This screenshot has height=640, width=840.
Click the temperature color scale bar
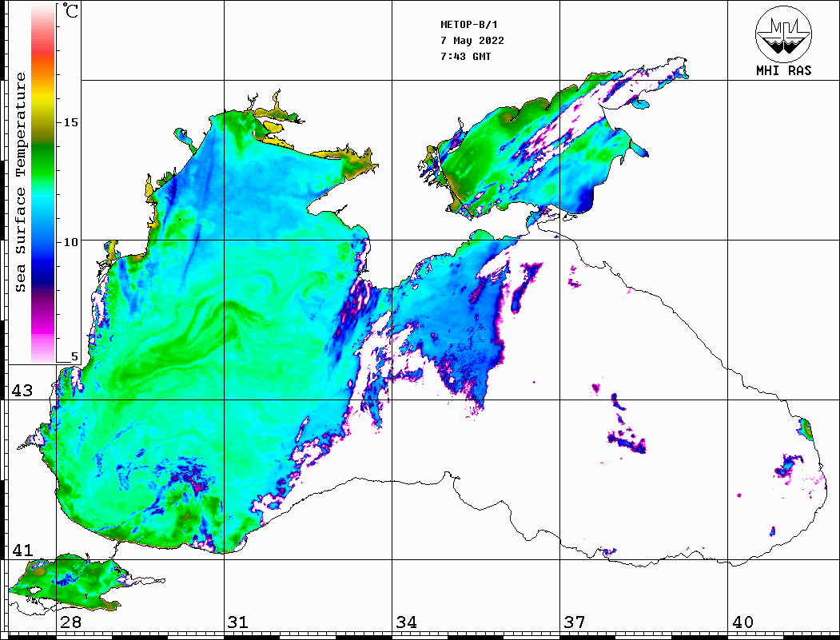[x=43, y=183]
